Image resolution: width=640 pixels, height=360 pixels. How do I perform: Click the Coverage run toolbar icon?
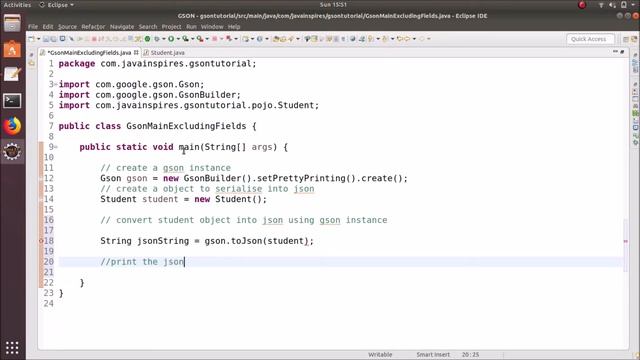click(186, 39)
